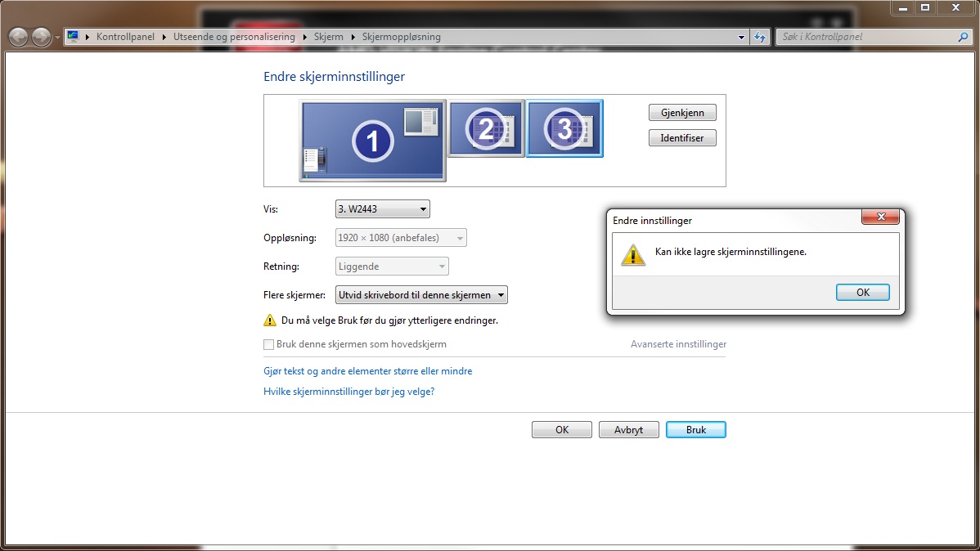Open Avanserte innstillinger link
This screenshot has width=980, height=551.
pos(678,344)
